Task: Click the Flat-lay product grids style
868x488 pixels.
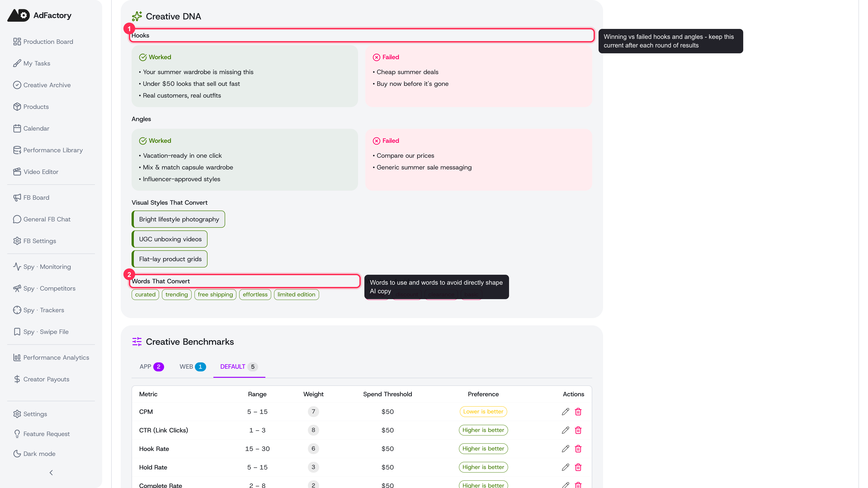Action: coord(170,259)
